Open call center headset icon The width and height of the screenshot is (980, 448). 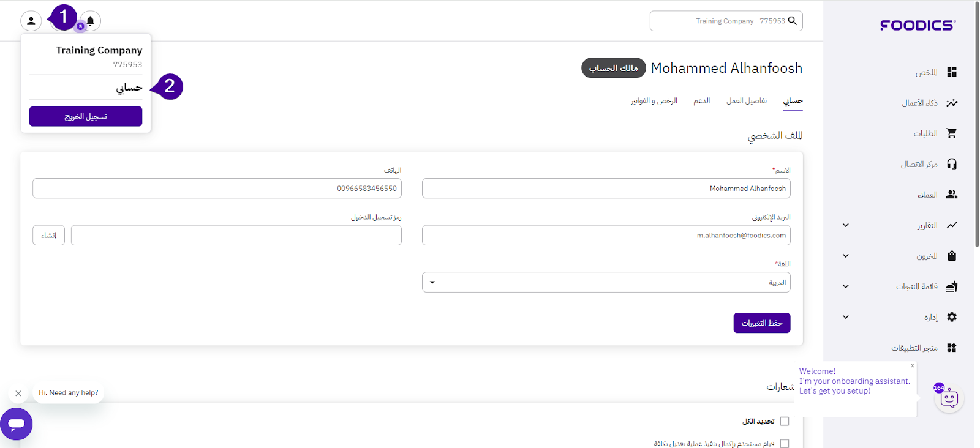click(x=951, y=164)
